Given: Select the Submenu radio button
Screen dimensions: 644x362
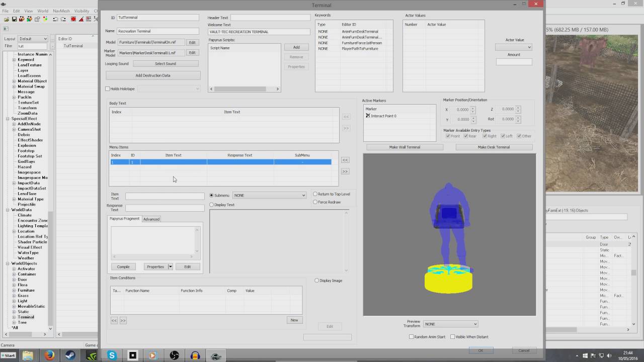Looking at the screenshot, I should (x=212, y=195).
